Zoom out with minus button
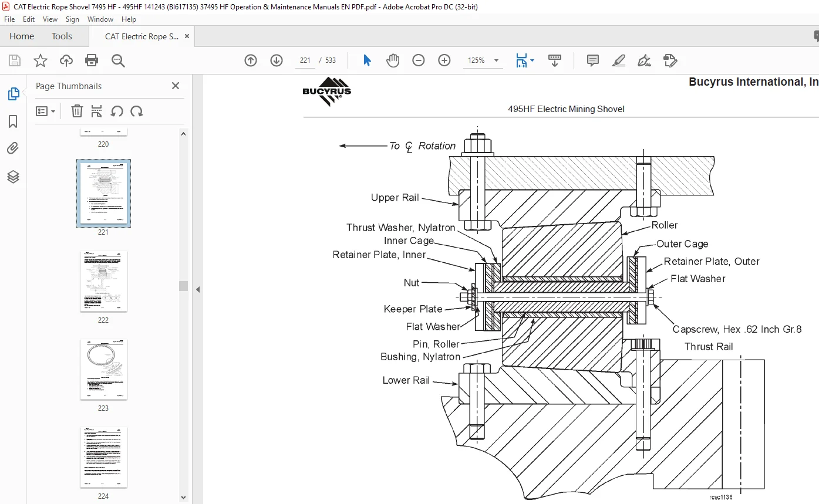Image resolution: width=819 pixels, height=504 pixels. pyautogui.click(x=419, y=60)
